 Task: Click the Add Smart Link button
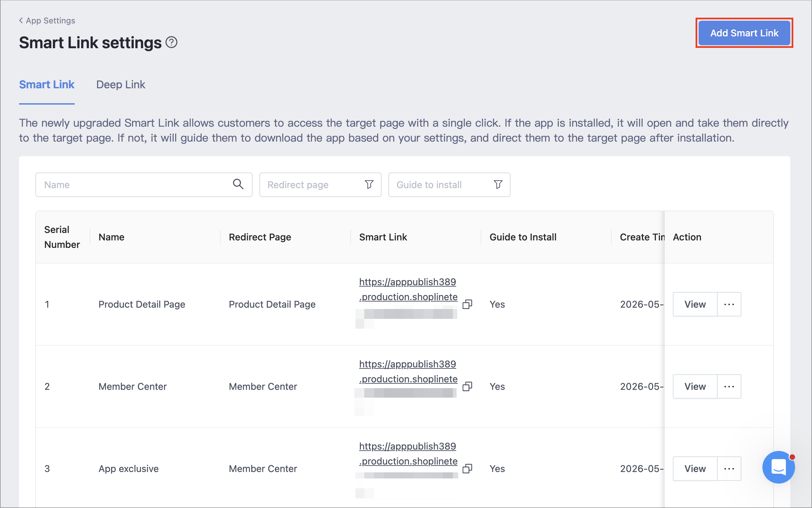click(744, 33)
